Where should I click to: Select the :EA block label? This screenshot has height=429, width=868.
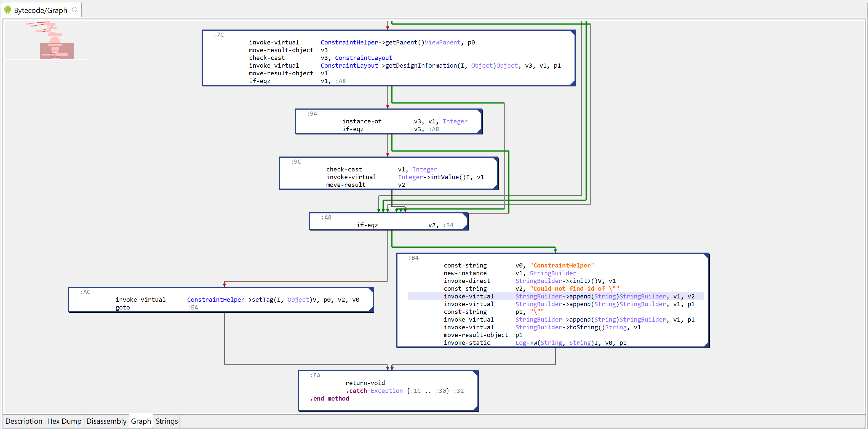315,376
